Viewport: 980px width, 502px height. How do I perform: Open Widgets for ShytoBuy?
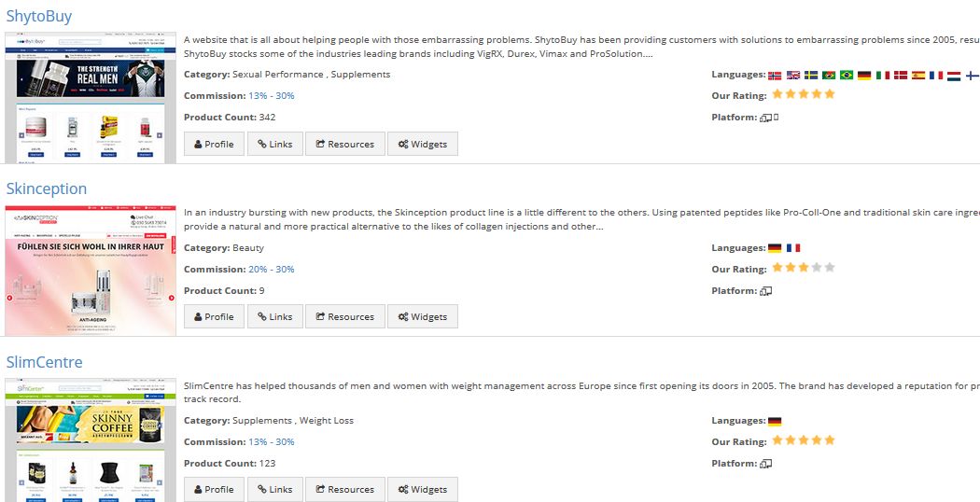423,144
